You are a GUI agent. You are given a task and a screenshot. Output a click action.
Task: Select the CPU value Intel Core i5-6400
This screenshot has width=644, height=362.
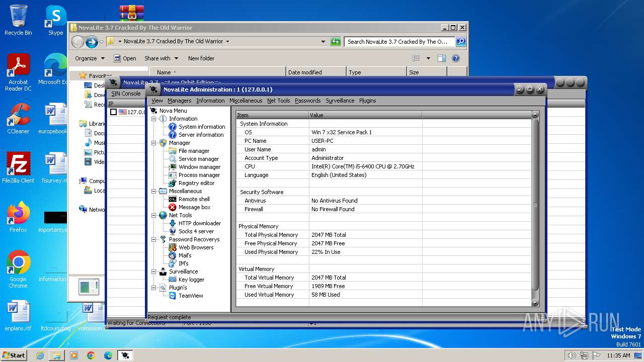click(x=363, y=166)
